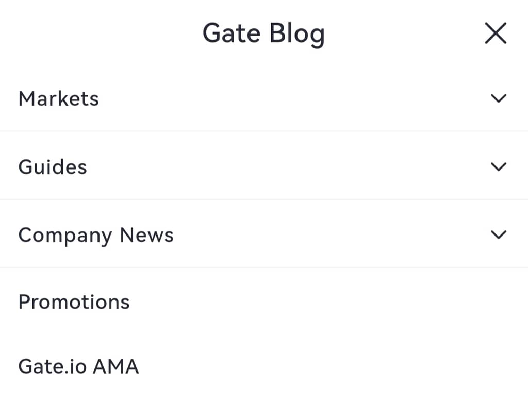The height and width of the screenshot is (420, 528).
Task: Open the Gate.io AMA link
Action: click(x=78, y=367)
